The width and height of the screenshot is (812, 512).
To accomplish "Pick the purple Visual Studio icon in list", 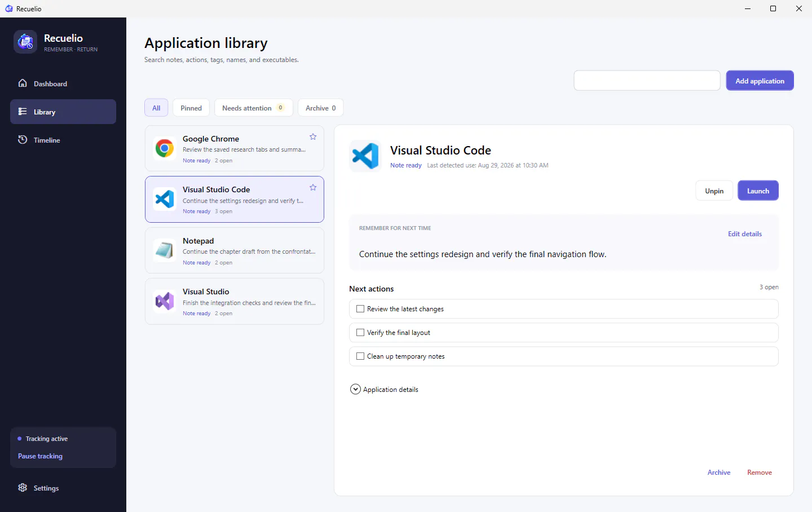I will tap(165, 301).
